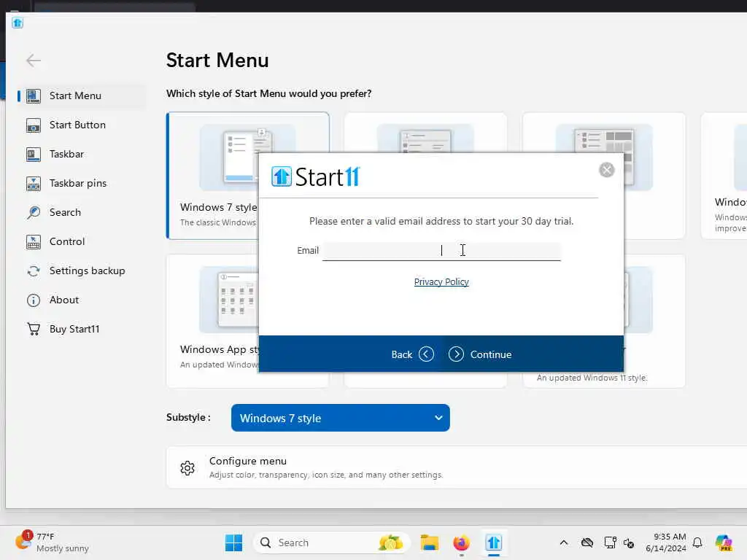
Task: Click the Back left-arrow circle icon
Action: [x=426, y=354]
